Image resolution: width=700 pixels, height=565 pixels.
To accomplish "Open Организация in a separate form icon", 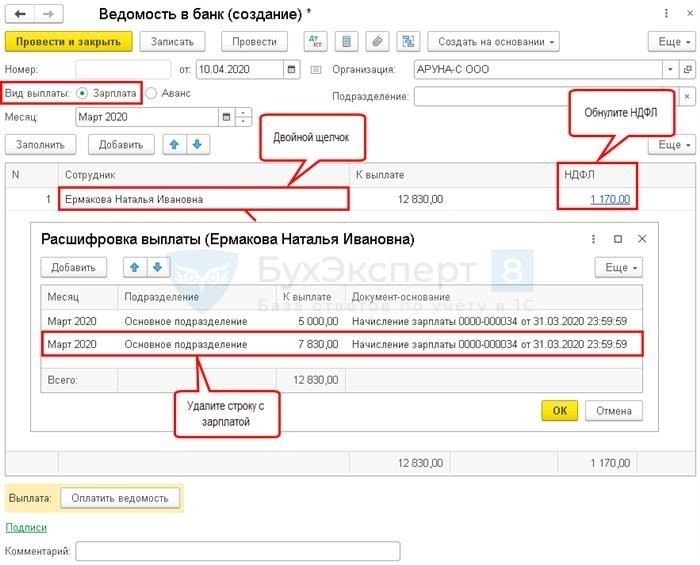I will (x=688, y=70).
